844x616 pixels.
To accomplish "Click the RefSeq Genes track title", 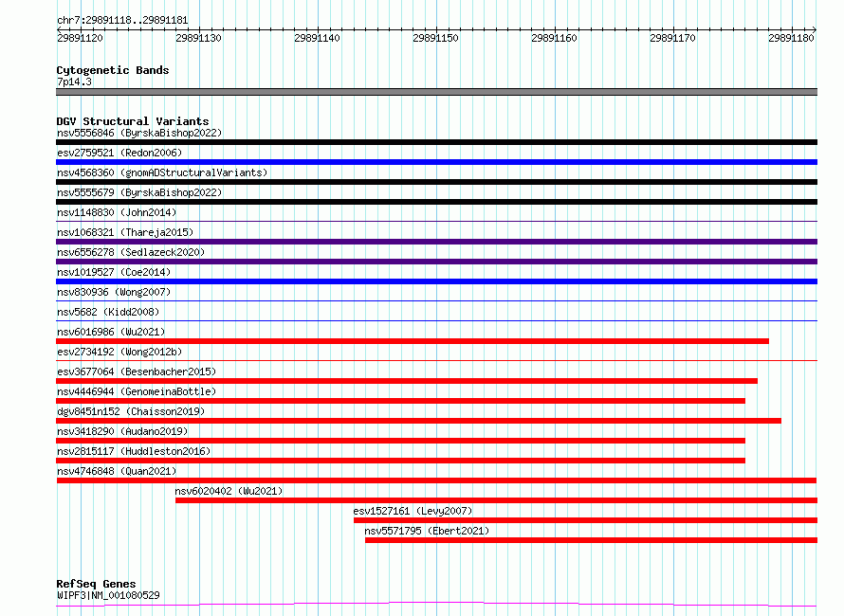I will pyautogui.click(x=97, y=584).
